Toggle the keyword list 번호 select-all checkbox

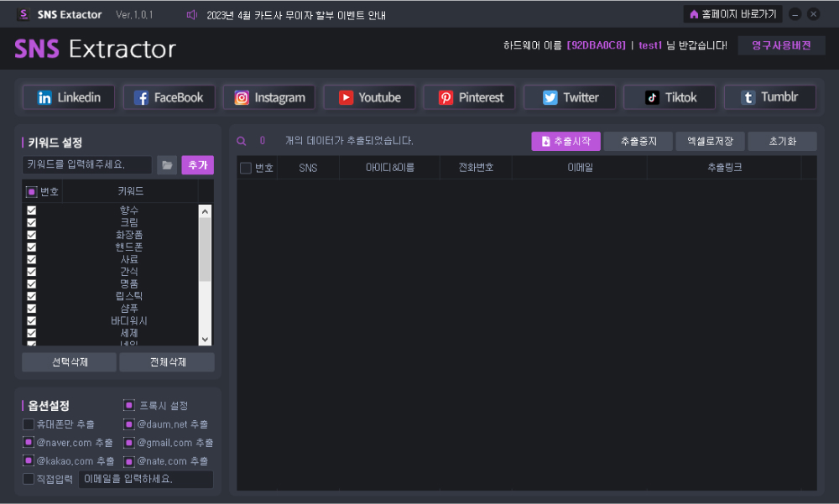(32, 191)
